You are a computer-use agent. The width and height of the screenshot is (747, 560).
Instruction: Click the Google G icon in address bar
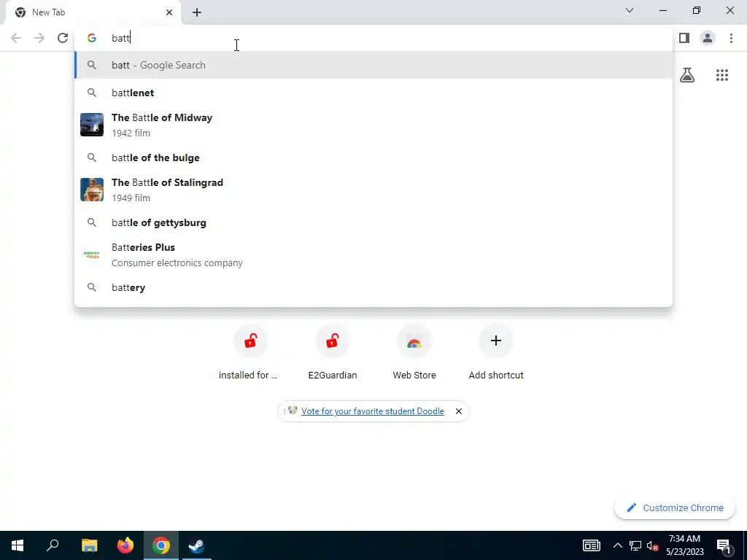(91, 38)
